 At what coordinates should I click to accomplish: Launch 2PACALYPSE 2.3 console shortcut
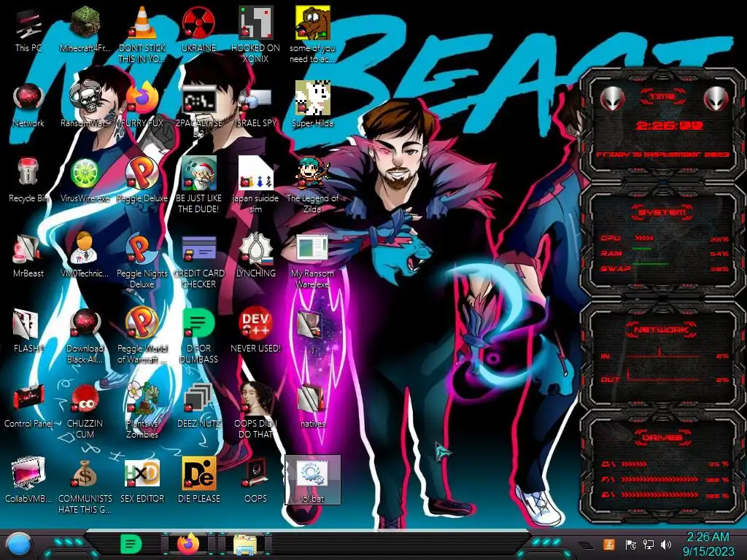[198, 111]
